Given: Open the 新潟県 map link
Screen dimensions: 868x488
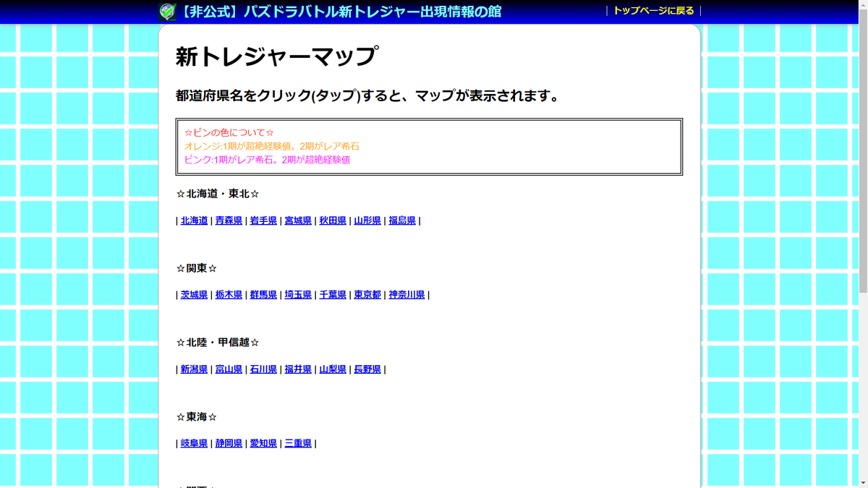Looking at the screenshot, I should point(194,369).
